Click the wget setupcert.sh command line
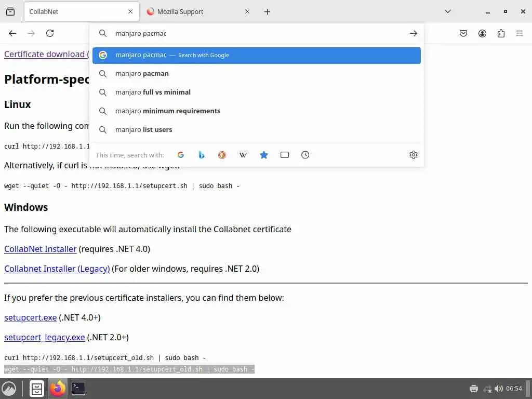Screen dimensions: 532x399 pos(122,186)
